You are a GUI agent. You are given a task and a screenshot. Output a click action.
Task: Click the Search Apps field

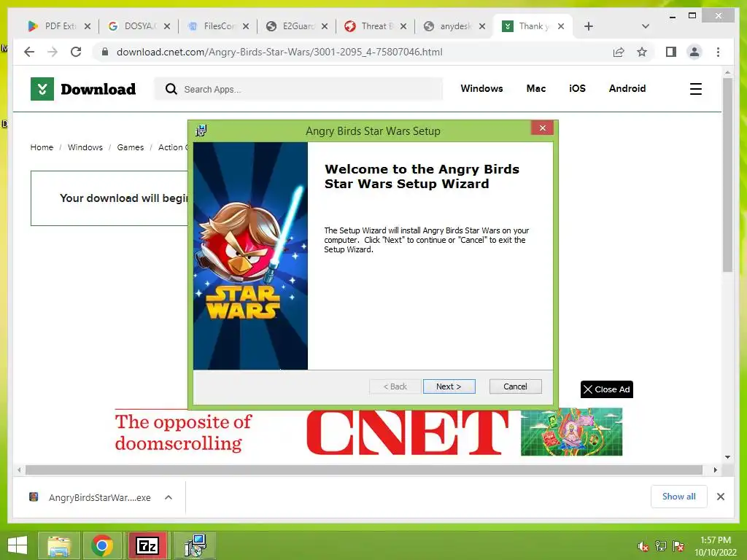[298, 89]
